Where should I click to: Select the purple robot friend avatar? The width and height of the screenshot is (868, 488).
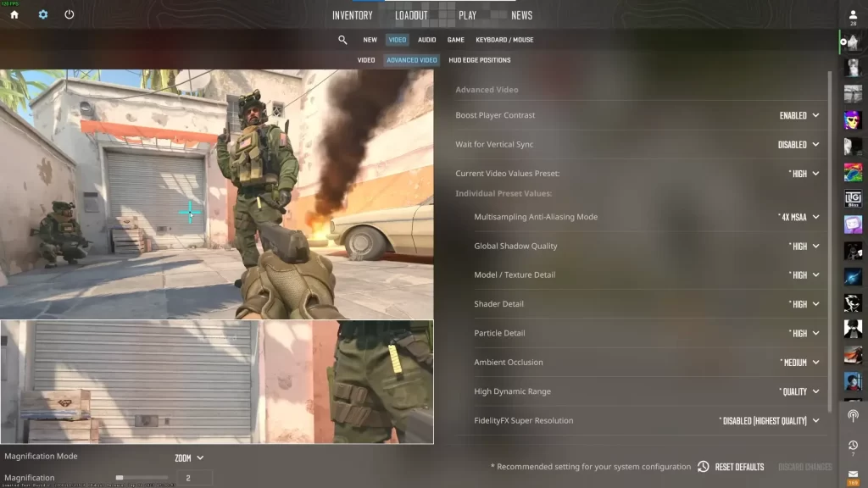click(853, 224)
